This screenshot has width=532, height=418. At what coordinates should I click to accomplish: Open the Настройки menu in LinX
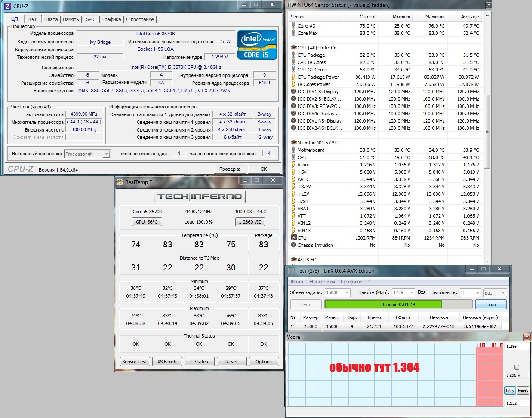tap(322, 282)
